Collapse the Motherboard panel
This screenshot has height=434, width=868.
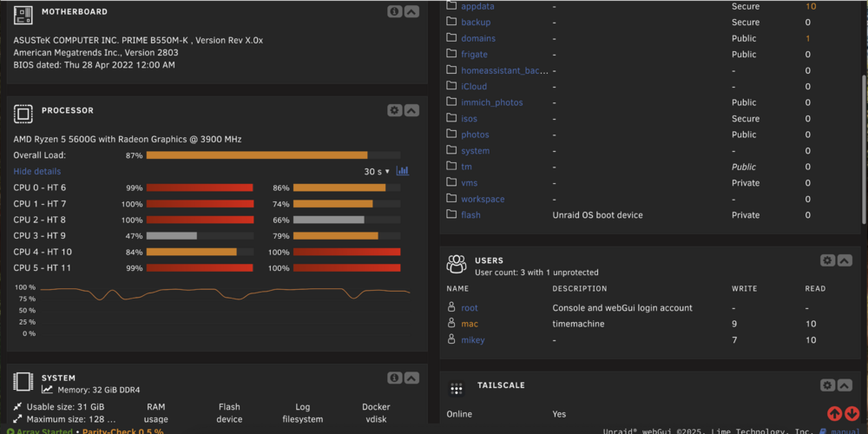coord(411,11)
